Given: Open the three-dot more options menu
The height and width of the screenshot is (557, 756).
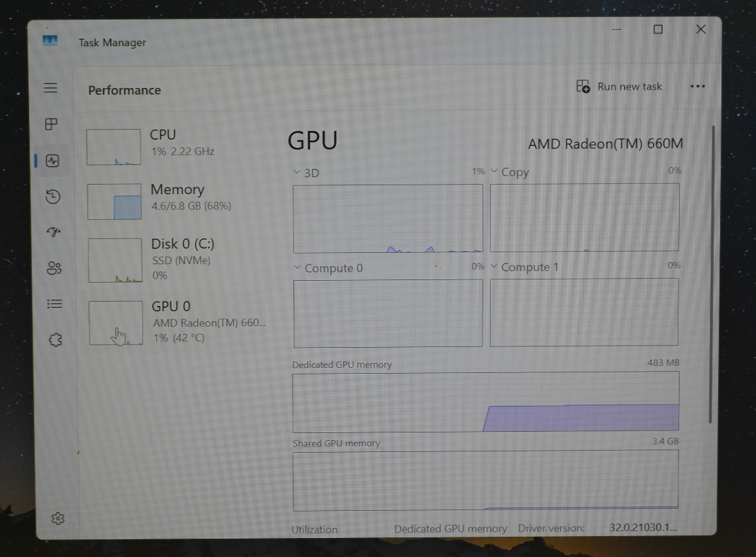Looking at the screenshot, I should [x=697, y=87].
